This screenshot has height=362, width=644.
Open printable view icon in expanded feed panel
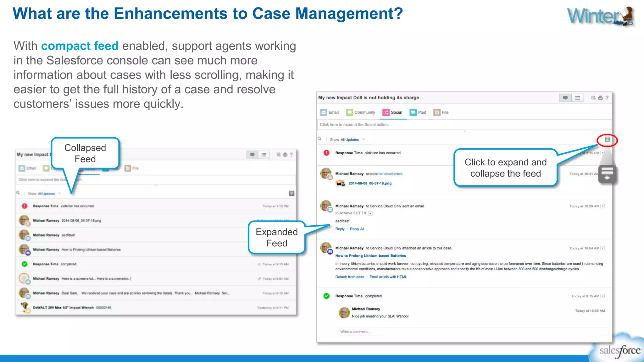[600, 98]
